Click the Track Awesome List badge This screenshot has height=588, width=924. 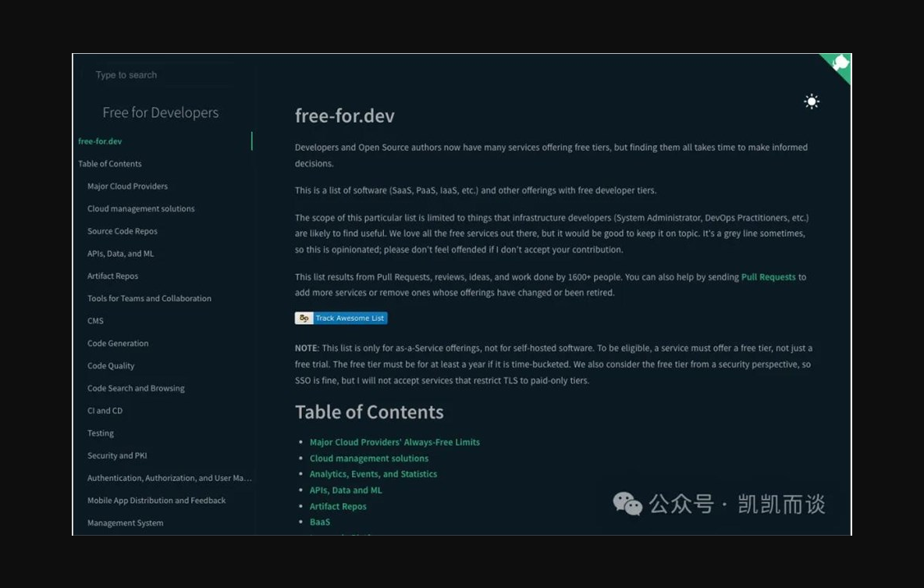(341, 318)
